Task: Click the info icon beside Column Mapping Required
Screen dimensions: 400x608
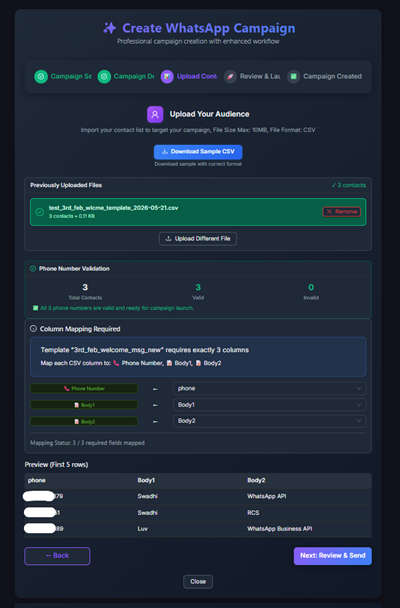Action: [x=33, y=329]
